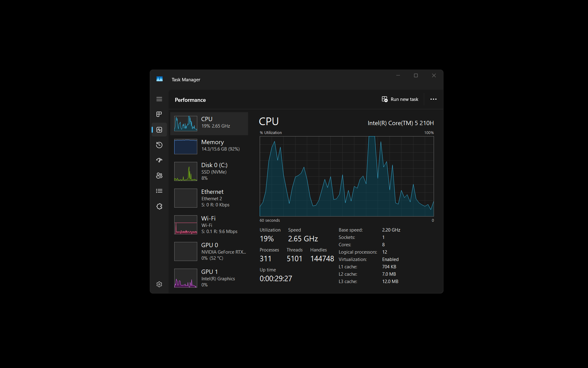Open the hamburger navigation menu
The width and height of the screenshot is (588, 368).
point(159,99)
